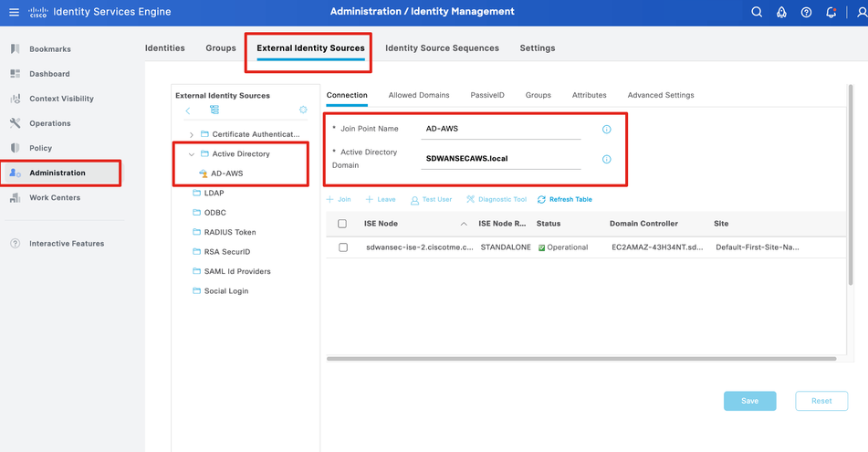Open the Diagnostic Tool
The height and width of the screenshot is (452, 868).
click(x=497, y=199)
